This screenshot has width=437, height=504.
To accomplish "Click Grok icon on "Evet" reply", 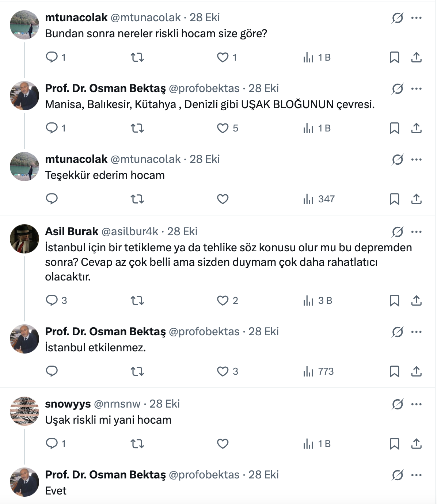I will (397, 475).
